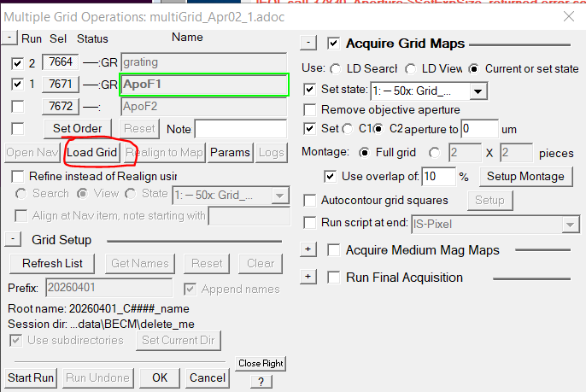586x392 pixels.
Task: Toggle checkbox left of Set Order
Action: tap(17, 129)
